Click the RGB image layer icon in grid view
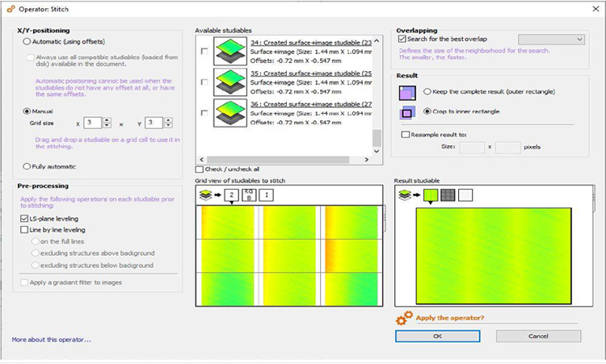Viewport: 606px width, 364px height. point(248,195)
